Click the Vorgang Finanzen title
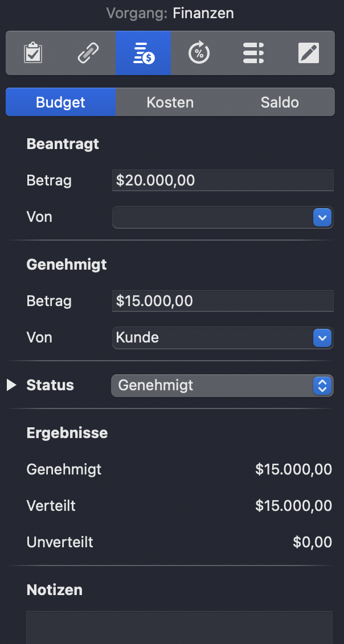The width and height of the screenshot is (344, 644). pyautogui.click(x=170, y=13)
